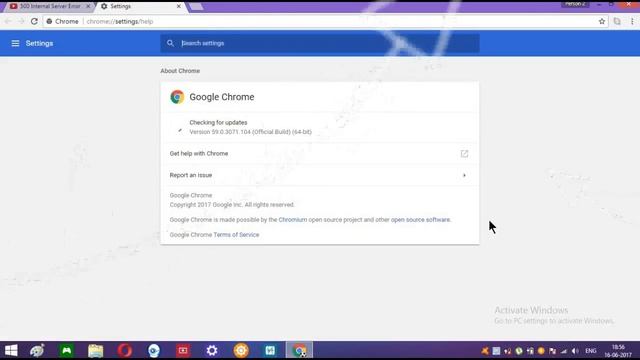Screen dimensions: 640x360
Task: Close the Settings tab
Action: [178, 6]
